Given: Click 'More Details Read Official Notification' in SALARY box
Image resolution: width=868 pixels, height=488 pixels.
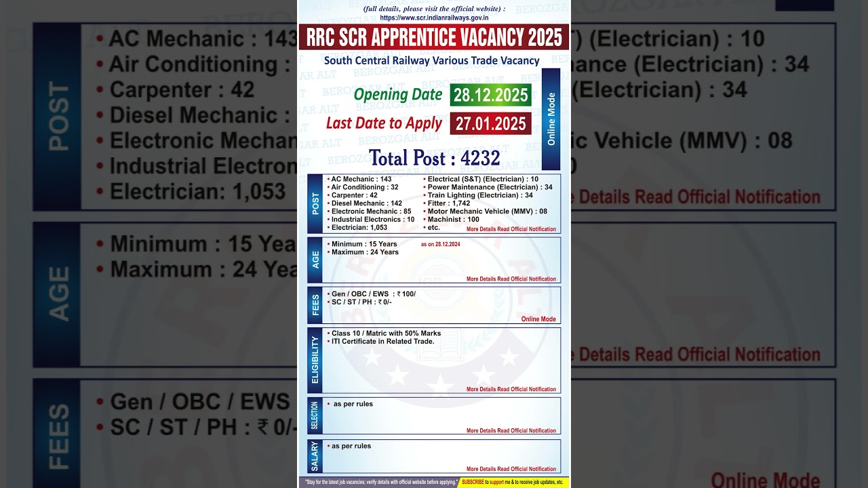Looking at the screenshot, I should click(x=511, y=469).
